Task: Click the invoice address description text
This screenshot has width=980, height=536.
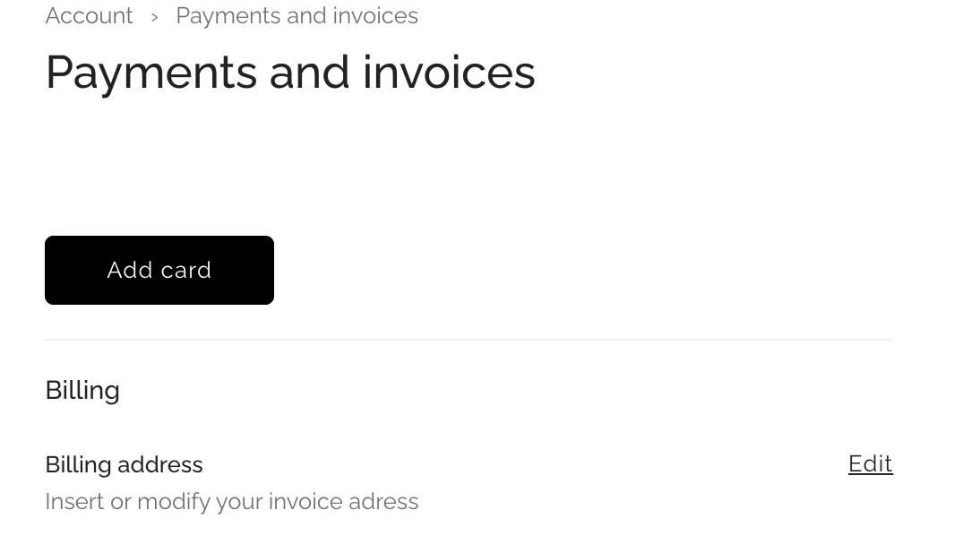Action: (x=231, y=501)
